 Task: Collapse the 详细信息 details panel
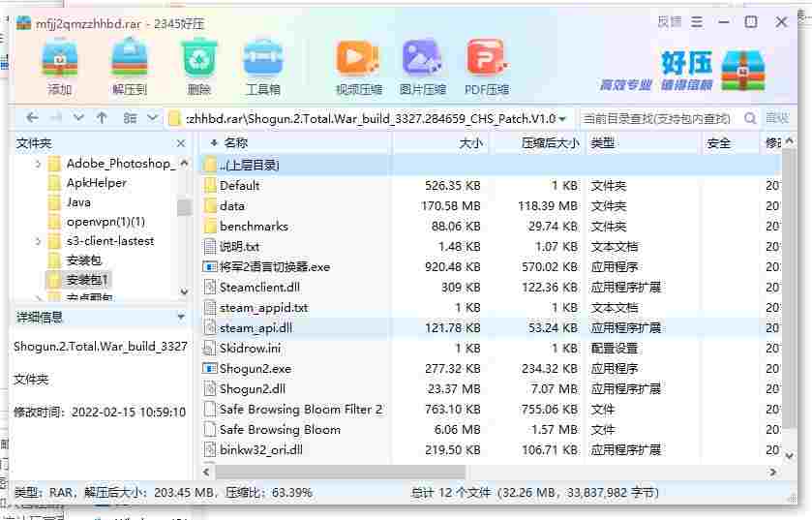181,317
